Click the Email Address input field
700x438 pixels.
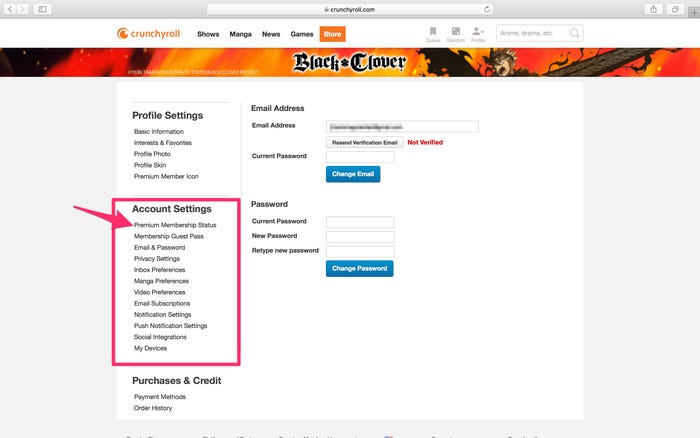point(402,126)
